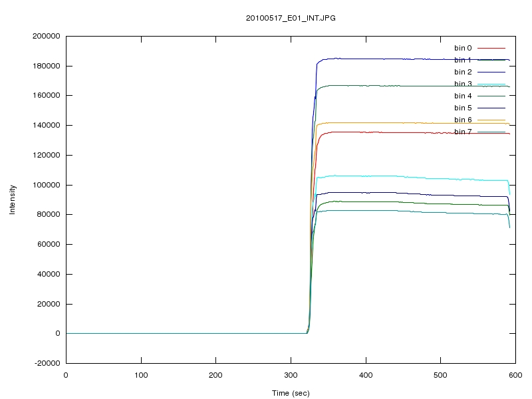Click the 200 x-axis tick label
The image size is (532, 399).
point(215,375)
